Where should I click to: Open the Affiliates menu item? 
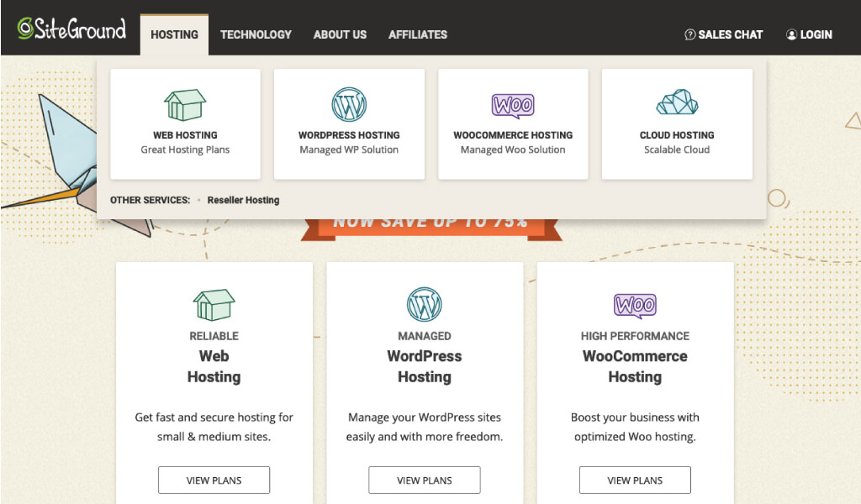click(418, 34)
